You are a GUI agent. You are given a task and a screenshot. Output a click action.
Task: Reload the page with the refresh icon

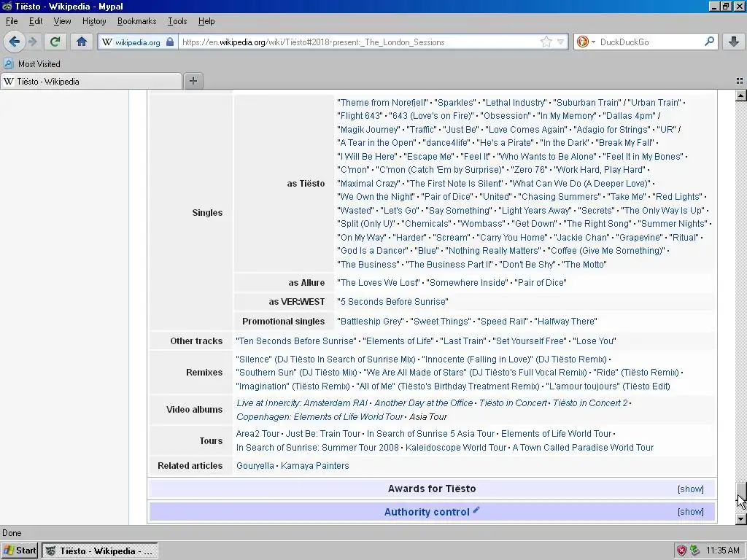click(x=55, y=42)
